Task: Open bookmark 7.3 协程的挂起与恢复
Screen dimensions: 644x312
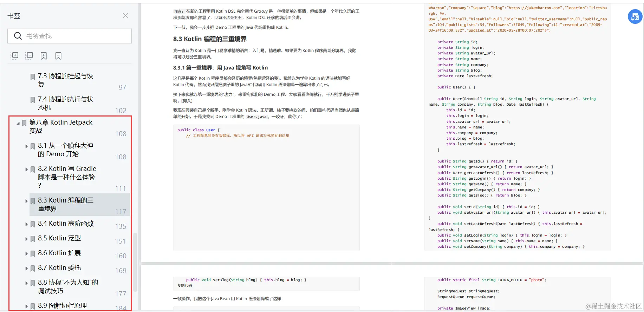Action: (65, 80)
